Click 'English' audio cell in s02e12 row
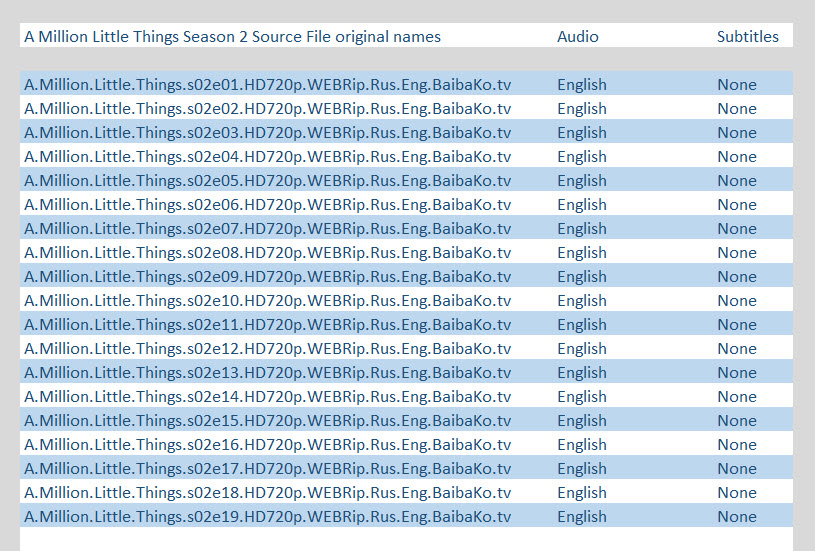 (x=582, y=348)
